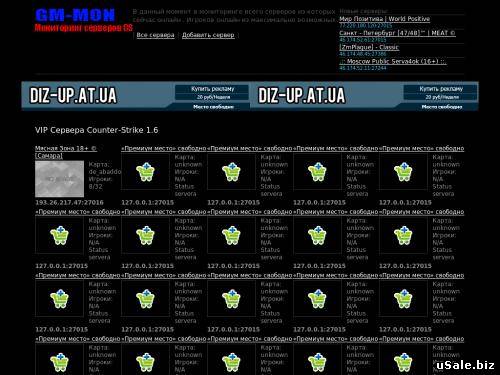This screenshot has height=375, width=500.
Task: Open the "[ZmPlague] - Classic" server link
Action: pyautogui.click(x=369, y=47)
